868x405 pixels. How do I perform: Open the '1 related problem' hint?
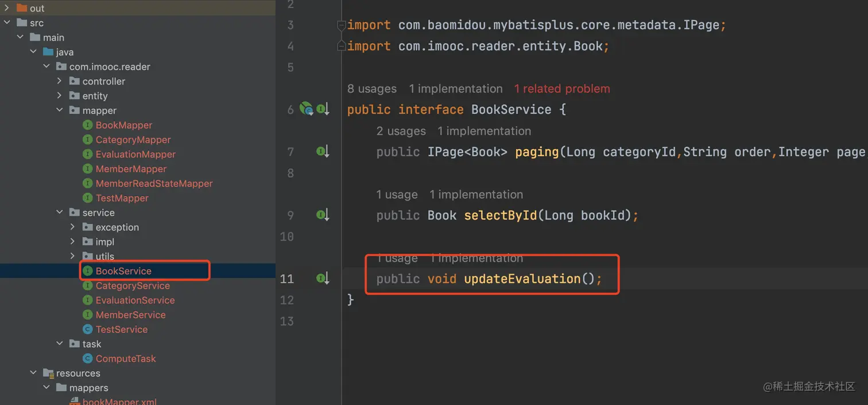pos(562,89)
